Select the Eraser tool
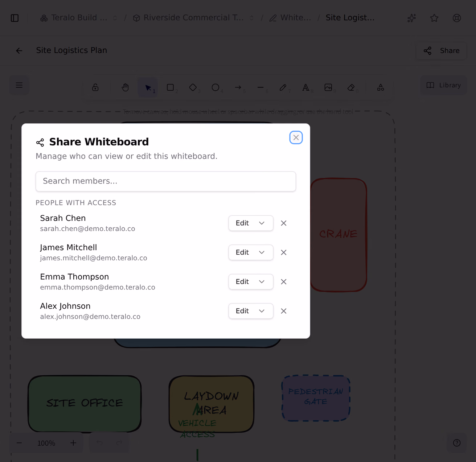Screen dimensions: 476x462 (x=351, y=87)
